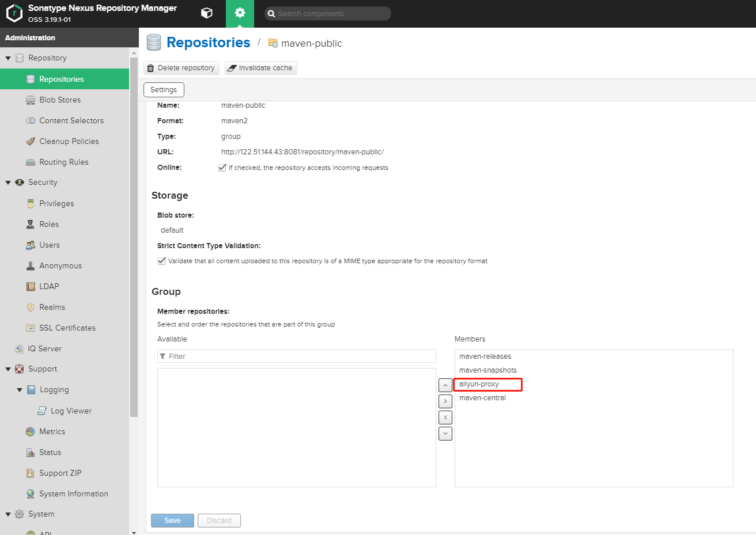The height and width of the screenshot is (535, 756).
Task: Click the Log Viewer icon
Action: pyautogui.click(x=42, y=411)
